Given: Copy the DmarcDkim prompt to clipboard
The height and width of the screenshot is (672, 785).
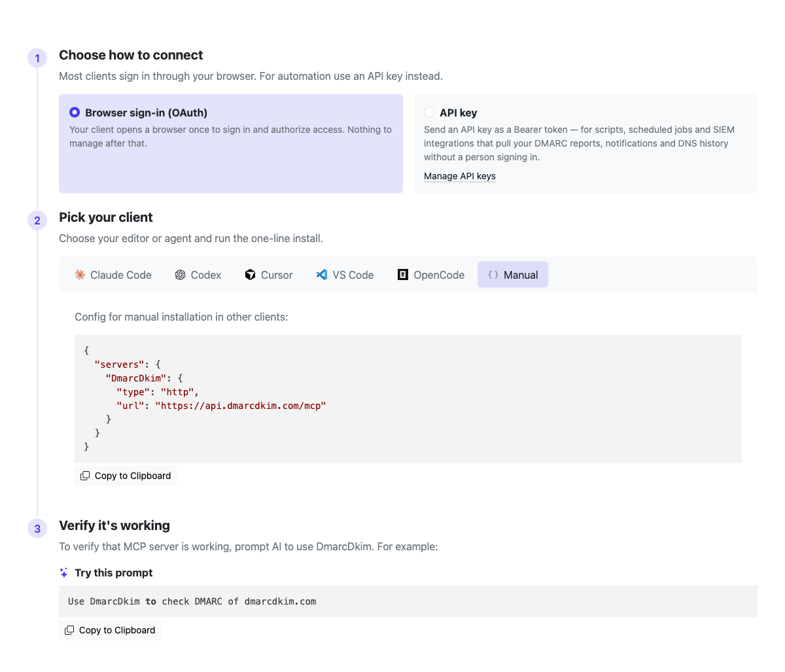Looking at the screenshot, I should pos(110,630).
